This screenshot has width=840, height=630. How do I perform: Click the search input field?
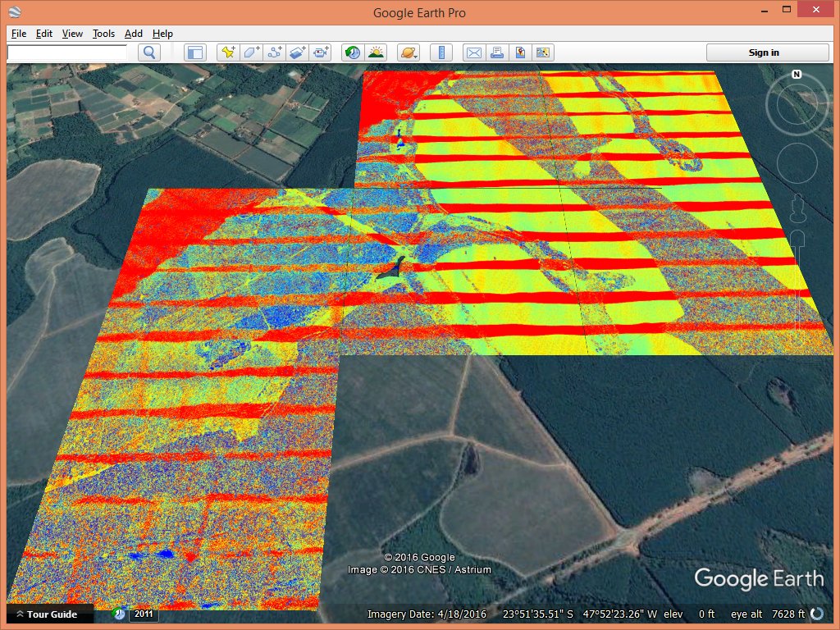click(67, 52)
